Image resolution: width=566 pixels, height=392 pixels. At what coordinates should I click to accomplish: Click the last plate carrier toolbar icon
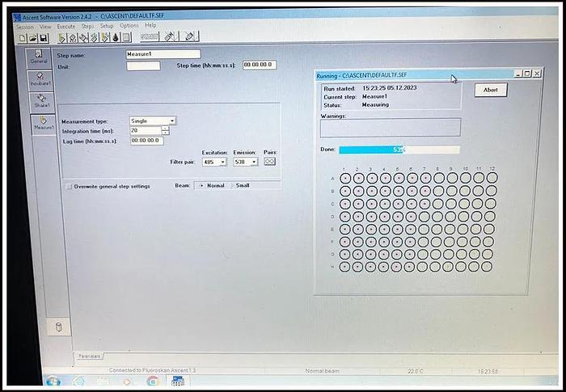click(191, 36)
